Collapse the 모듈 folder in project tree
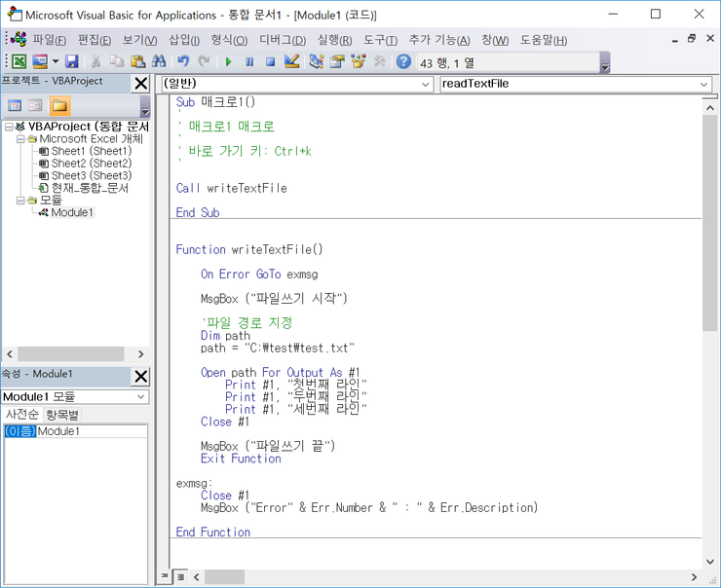Viewport: 721px width, 588px height. pyautogui.click(x=20, y=201)
